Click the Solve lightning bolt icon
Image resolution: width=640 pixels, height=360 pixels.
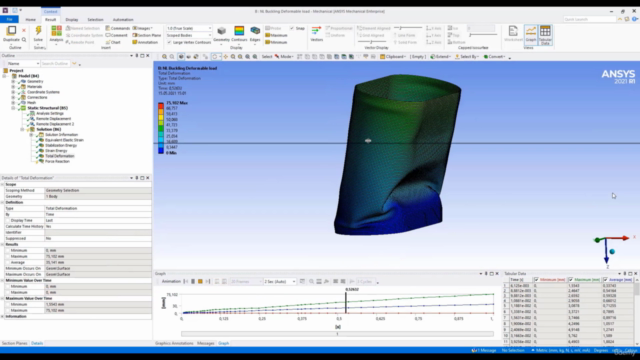pos(38,31)
